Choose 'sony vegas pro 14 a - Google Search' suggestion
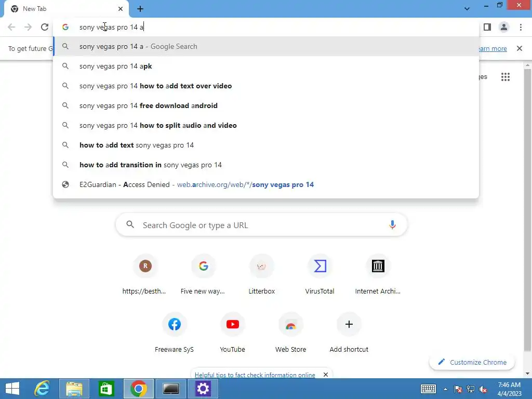Viewport: 532px width, 399px height. pos(266,46)
